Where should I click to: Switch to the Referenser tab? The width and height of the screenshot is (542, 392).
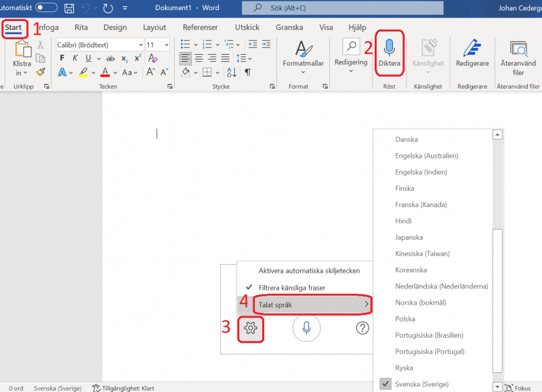200,27
